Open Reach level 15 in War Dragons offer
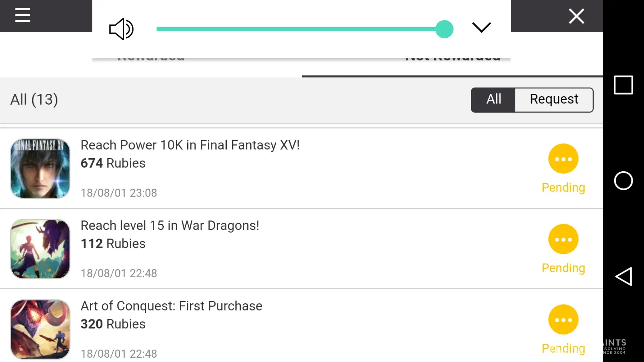The height and width of the screenshot is (362, 644). tap(170, 226)
